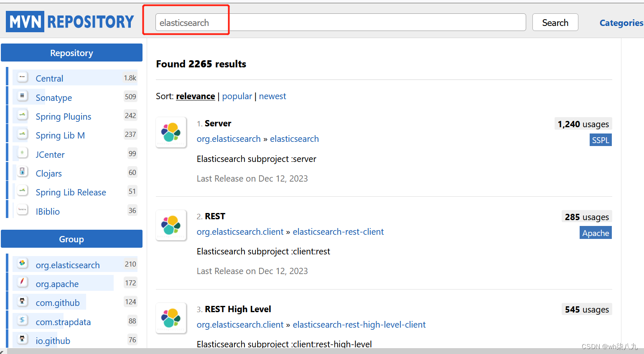Viewport: 644px width, 354px height.
Task: Click the org.elasticsearch group icon
Action: [22, 264]
